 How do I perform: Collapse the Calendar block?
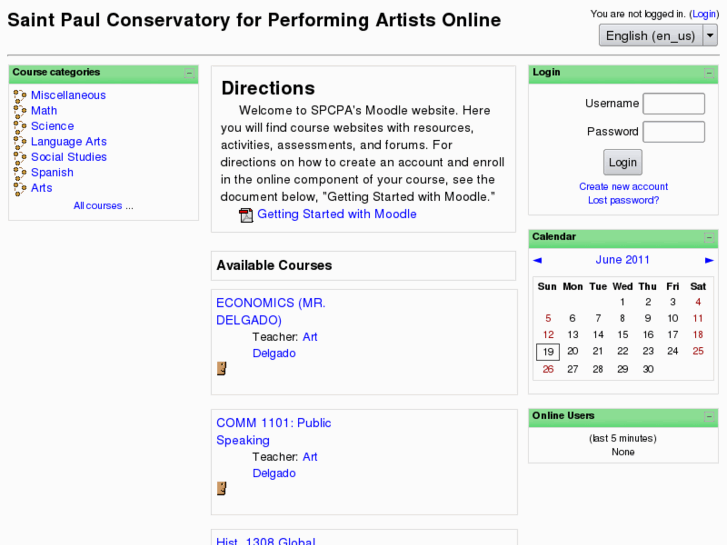tap(709, 238)
